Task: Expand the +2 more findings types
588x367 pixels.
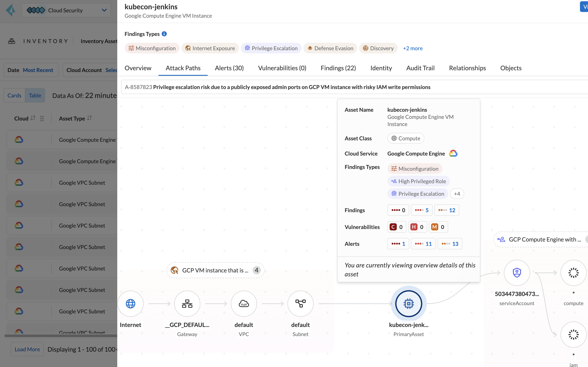Action: pos(413,48)
